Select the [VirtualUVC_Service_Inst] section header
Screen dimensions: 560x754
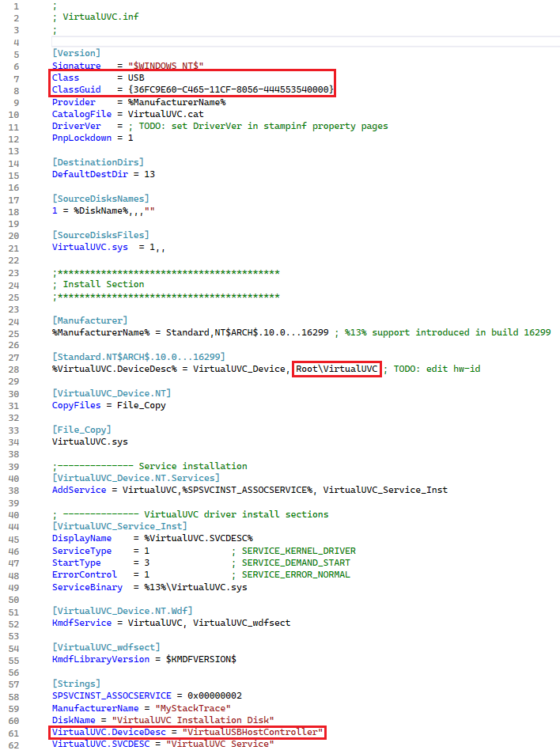[119, 527]
